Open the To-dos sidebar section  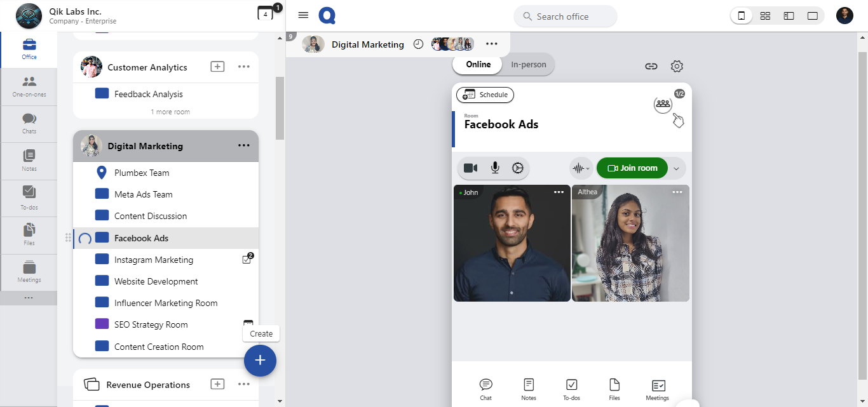(x=29, y=197)
